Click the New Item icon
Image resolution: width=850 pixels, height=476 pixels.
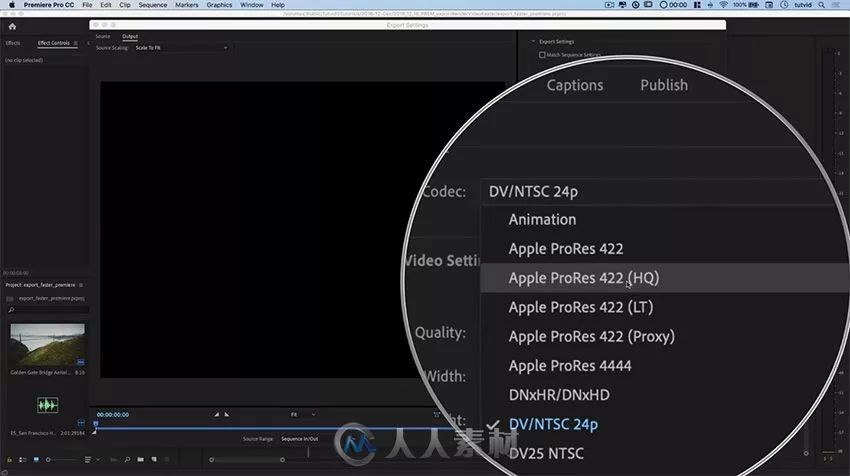(x=154, y=460)
